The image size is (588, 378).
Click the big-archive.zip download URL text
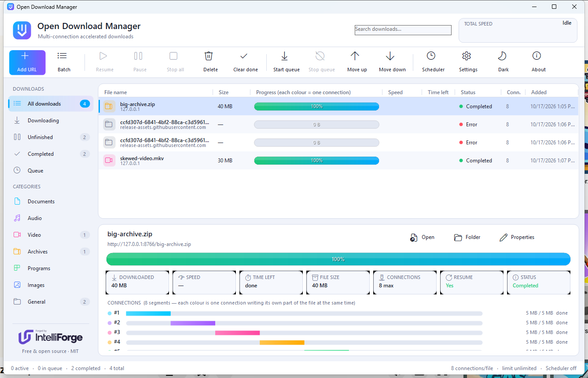(149, 244)
